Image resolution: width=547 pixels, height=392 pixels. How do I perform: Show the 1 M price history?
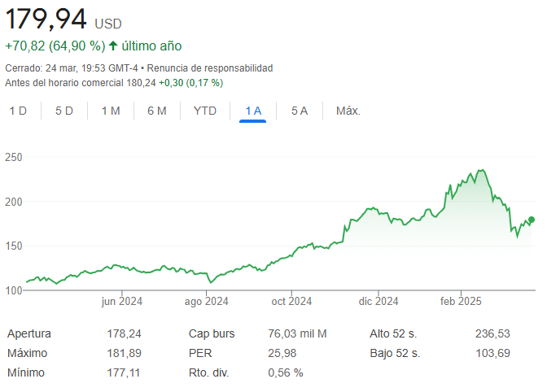[111, 111]
